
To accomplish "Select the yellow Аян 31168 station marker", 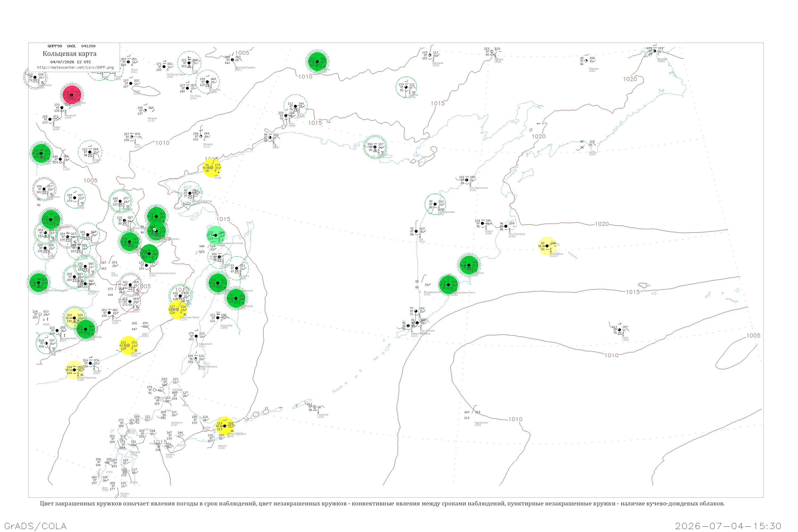I will click(x=212, y=168).
